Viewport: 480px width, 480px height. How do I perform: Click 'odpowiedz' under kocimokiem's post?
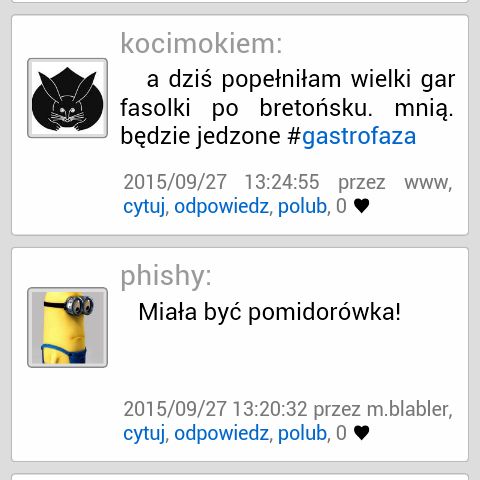221,206
